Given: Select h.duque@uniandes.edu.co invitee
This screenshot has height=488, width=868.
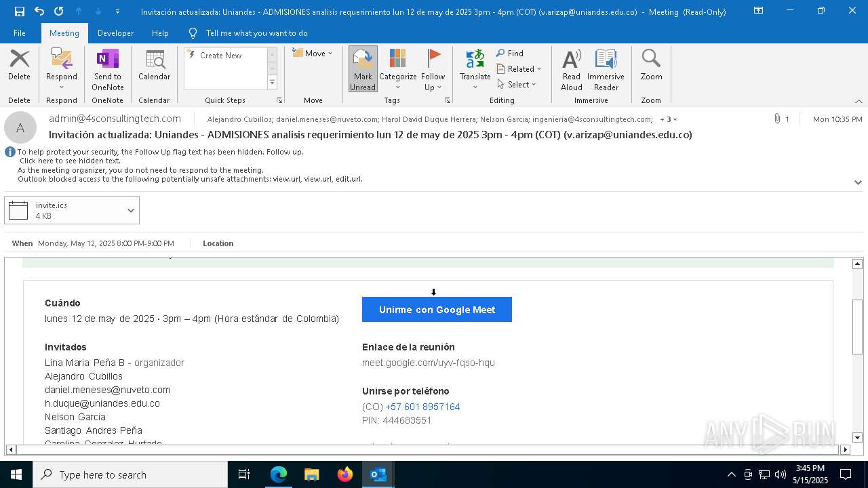Looking at the screenshot, I should coord(102,403).
